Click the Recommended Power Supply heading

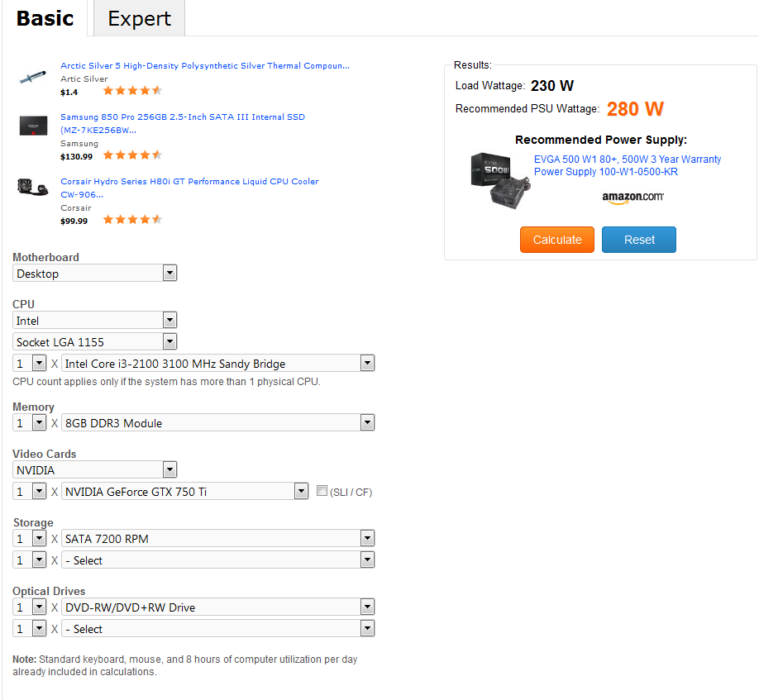[x=601, y=140]
